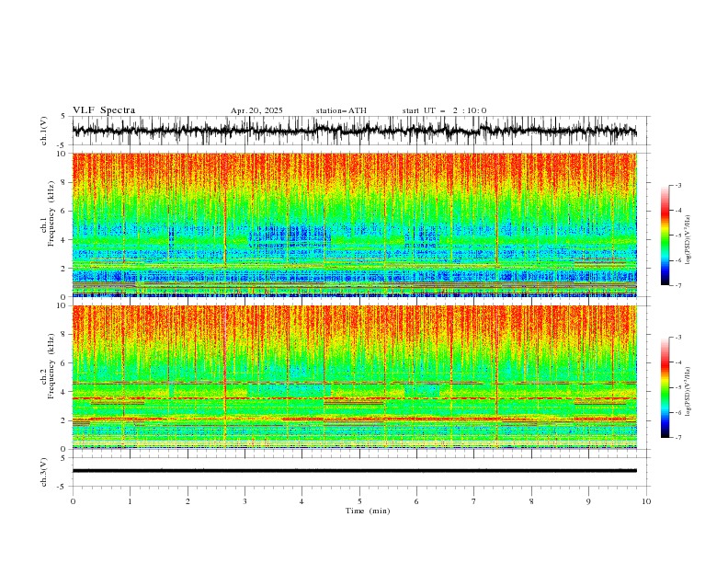
Task: Click the ch.1 "Frequency (kHz)" axis label
Action: point(51,213)
